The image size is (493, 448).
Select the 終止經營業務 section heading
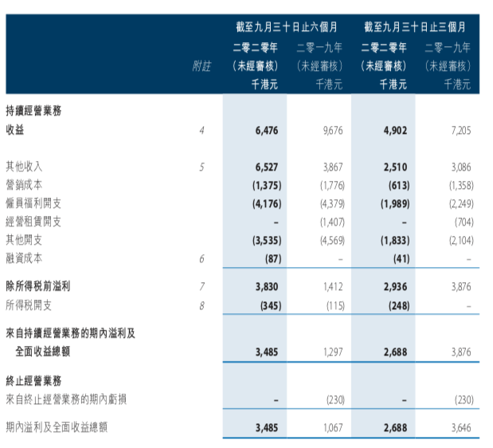pos(33,381)
